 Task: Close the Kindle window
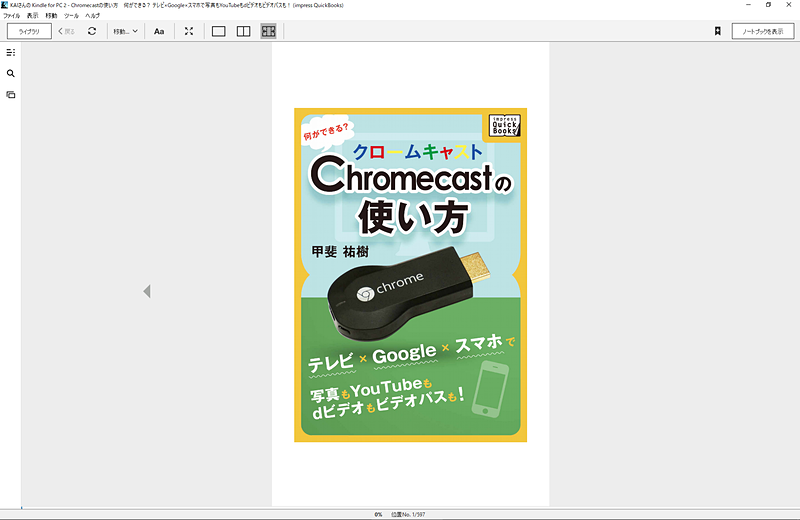tap(788, 5)
